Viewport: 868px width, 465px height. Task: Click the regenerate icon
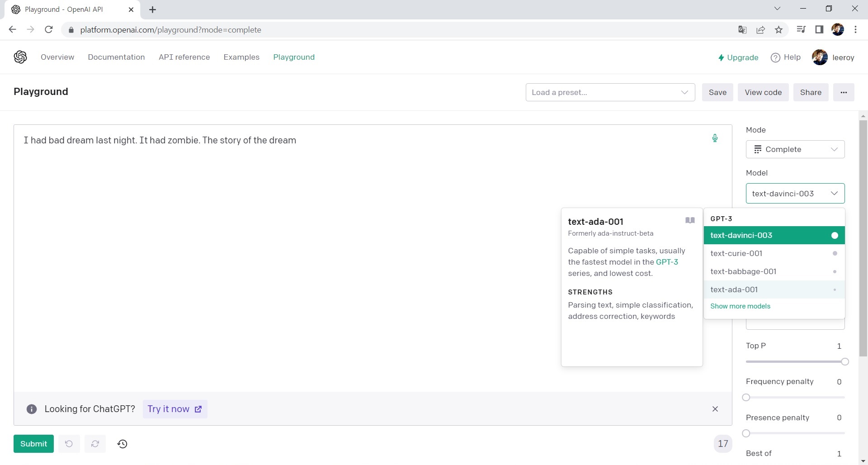[x=95, y=444]
